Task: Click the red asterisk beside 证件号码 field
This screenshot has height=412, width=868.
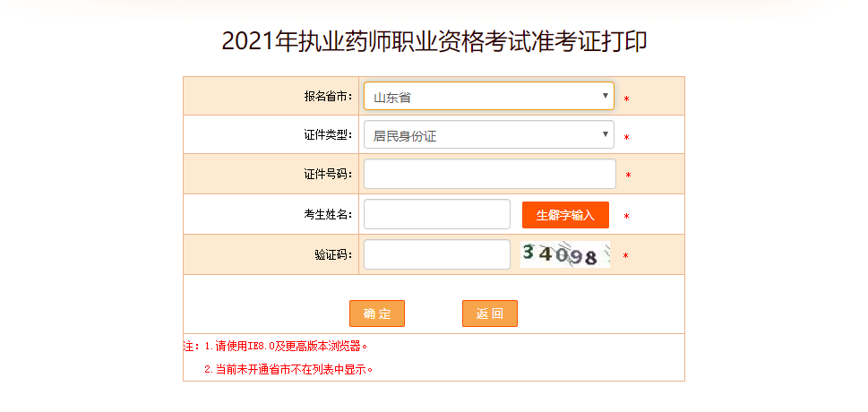Action: (x=628, y=176)
